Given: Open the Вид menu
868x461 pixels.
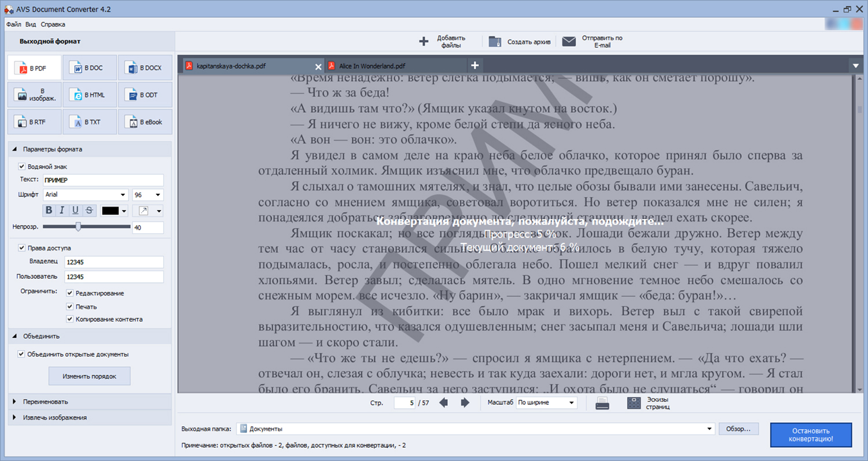Looking at the screenshot, I should pos(31,24).
